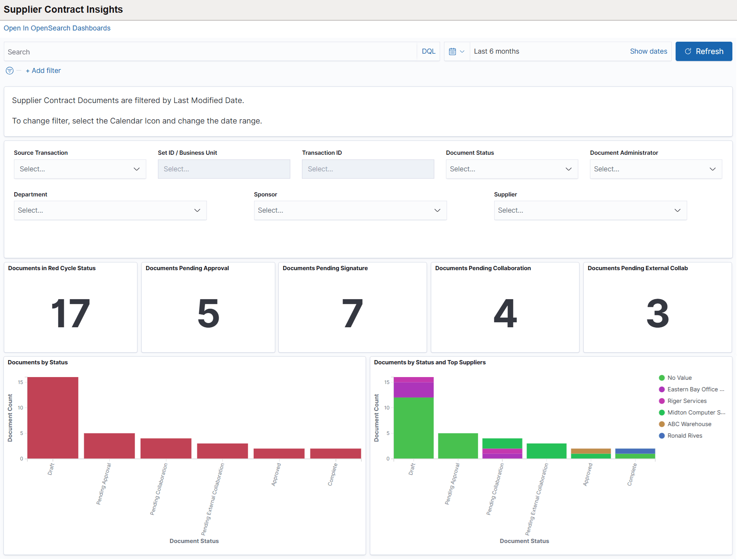
Task: Click the Department dropdown chevron arrow
Action: coord(197,210)
